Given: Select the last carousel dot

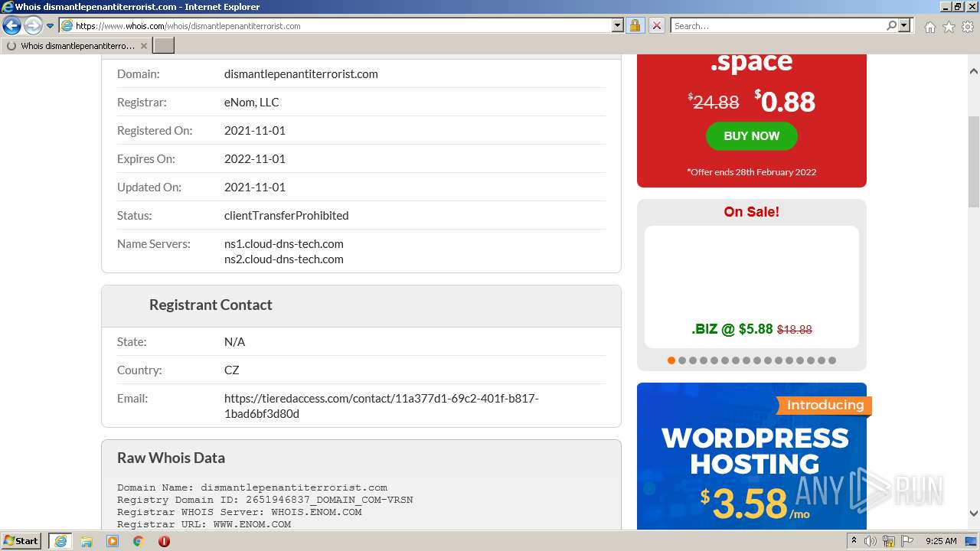Looking at the screenshot, I should 832,360.
